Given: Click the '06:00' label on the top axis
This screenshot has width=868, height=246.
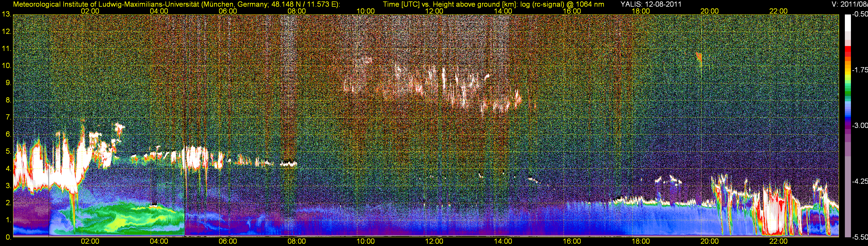Looking at the screenshot, I should [x=228, y=11].
